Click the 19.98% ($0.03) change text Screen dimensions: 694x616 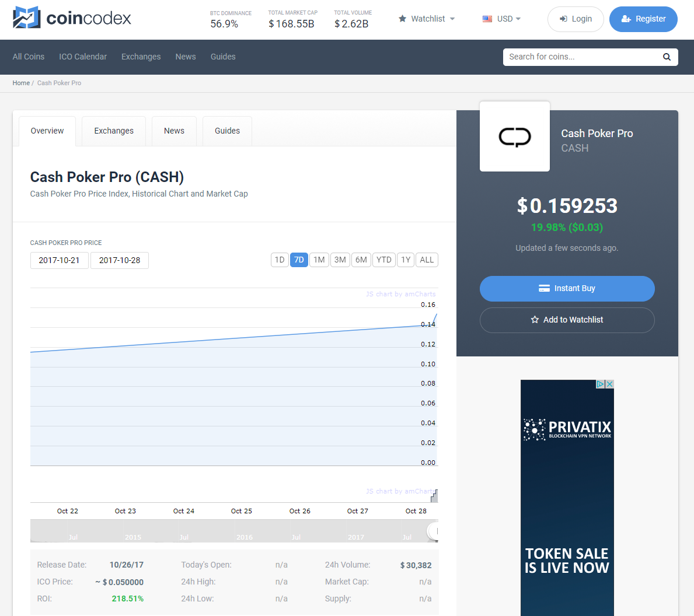tap(567, 228)
